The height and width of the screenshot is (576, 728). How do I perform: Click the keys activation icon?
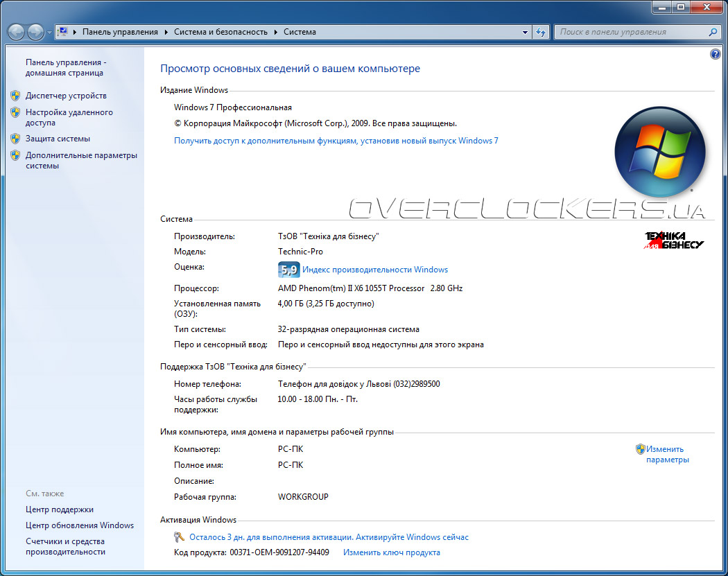(179, 537)
